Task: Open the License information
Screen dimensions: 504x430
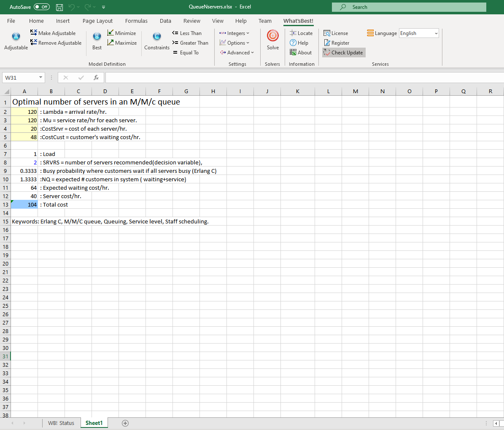Action: click(336, 33)
